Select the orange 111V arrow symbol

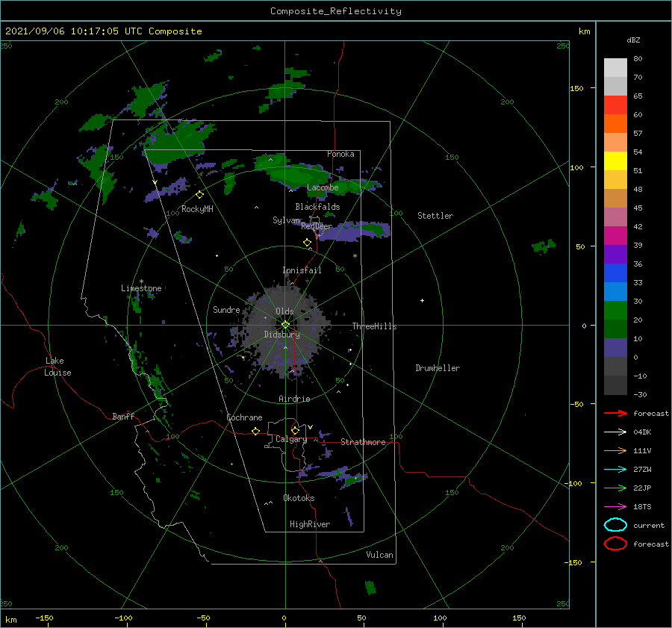615,450
